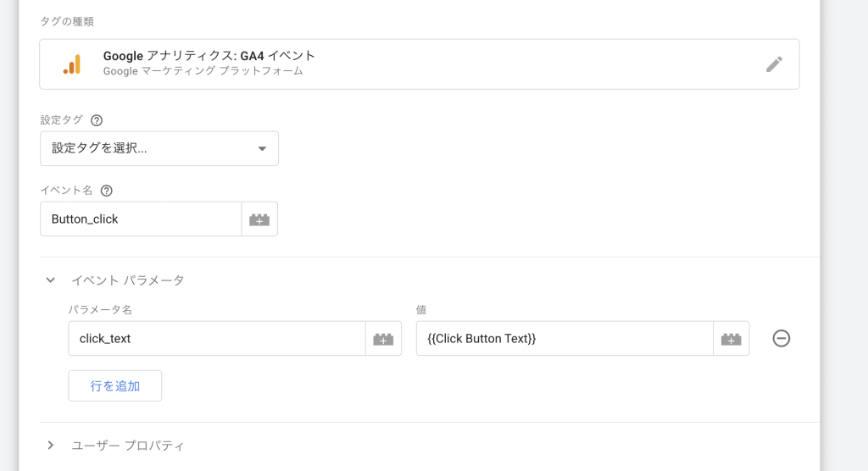Image resolution: width=868 pixels, height=471 pixels.
Task: Click the 行を追加 button
Action: point(115,385)
